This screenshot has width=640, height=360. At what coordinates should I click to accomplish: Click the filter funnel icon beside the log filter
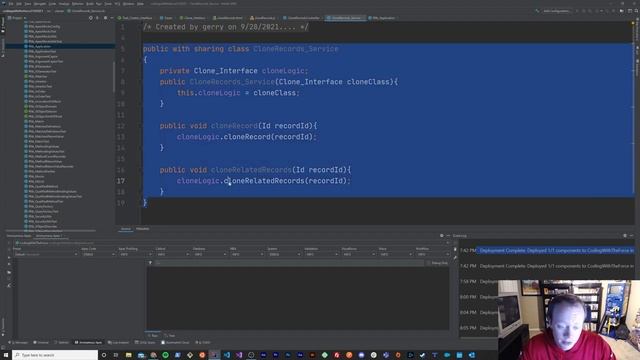(x=150, y=263)
